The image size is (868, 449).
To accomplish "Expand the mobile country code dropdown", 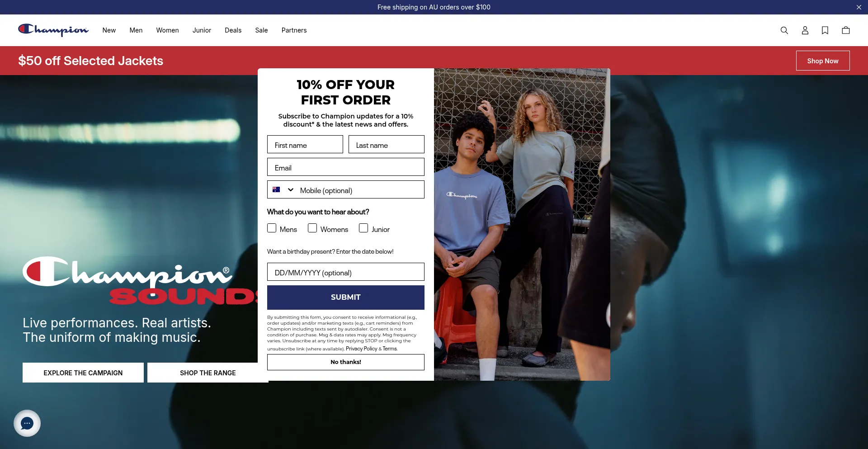I will point(291,189).
